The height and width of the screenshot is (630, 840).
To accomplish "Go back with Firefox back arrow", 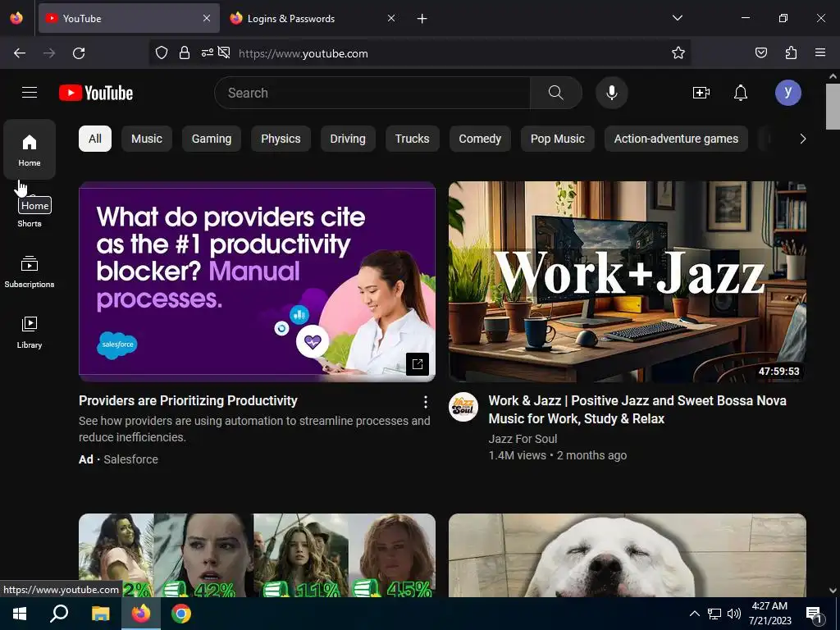I will click(x=20, y=53).
